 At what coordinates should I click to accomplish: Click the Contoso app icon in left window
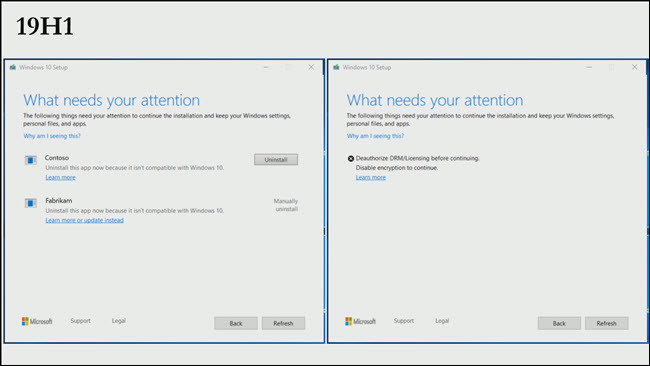[x=30, y=160]
